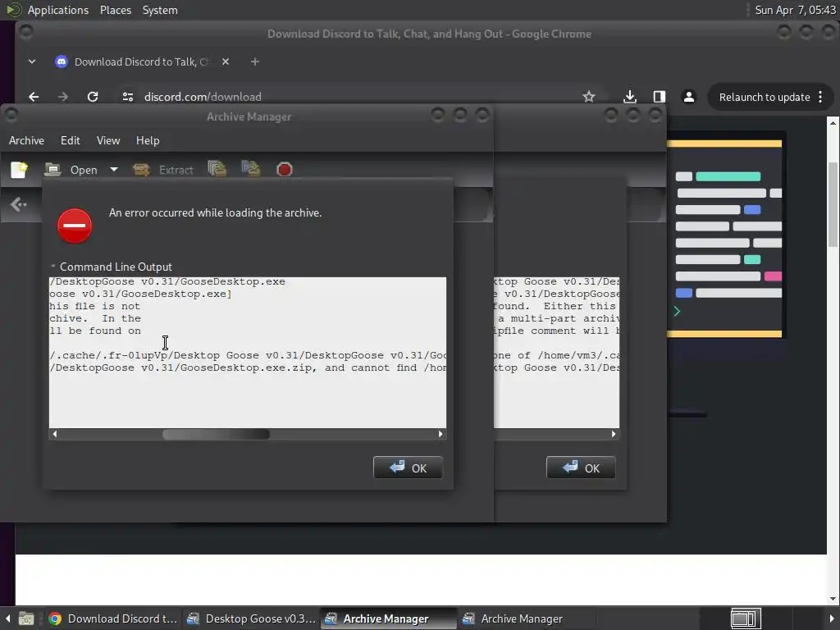Open the Places menu

coord(116,10)
